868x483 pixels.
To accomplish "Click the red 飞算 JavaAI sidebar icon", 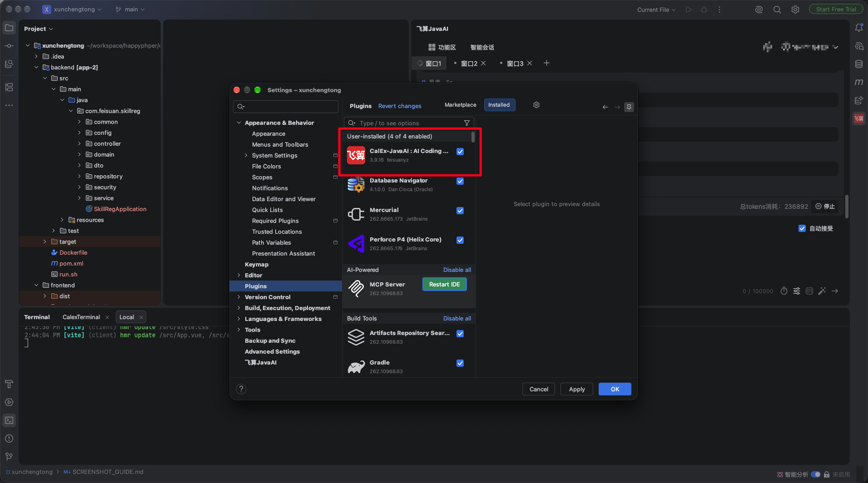I will (859, 118).
